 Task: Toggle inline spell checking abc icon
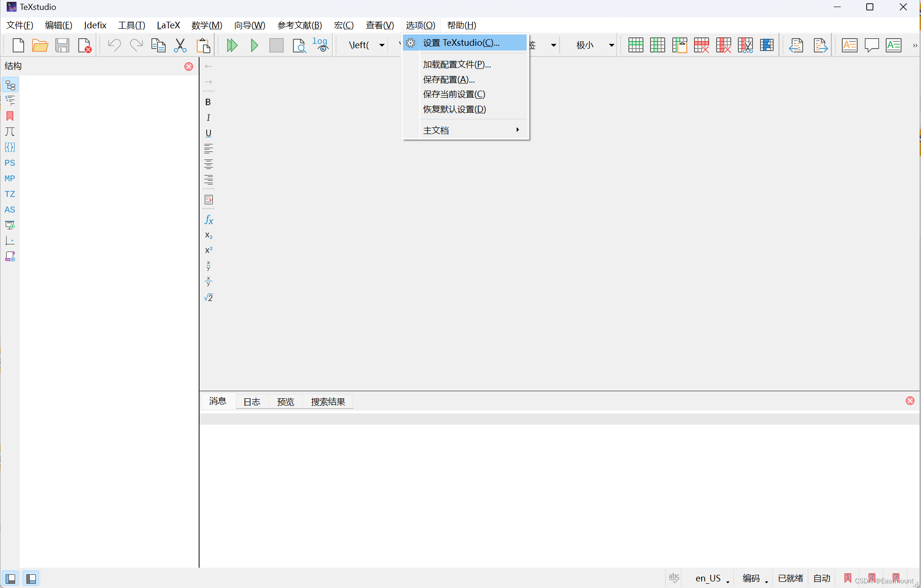click(x=674, y=578)
